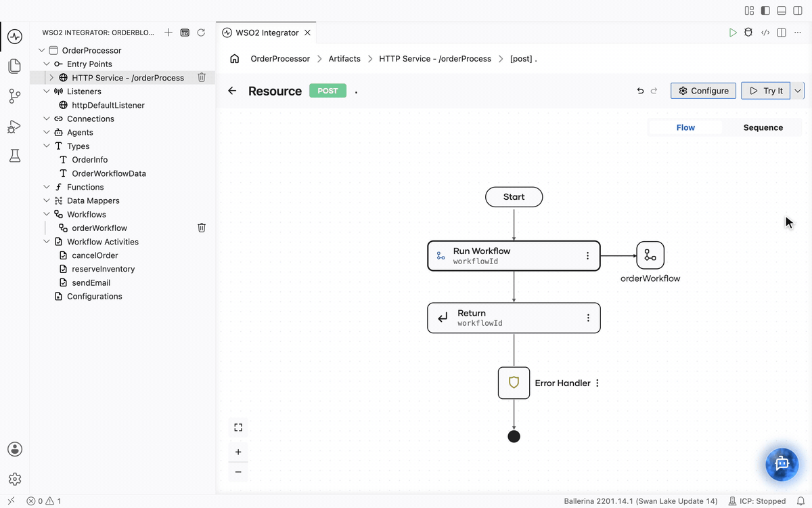Viewport: 812px width, 508px height.
Task: Click the Run play icon in editor toolbar
Action: tap(733, 33)
